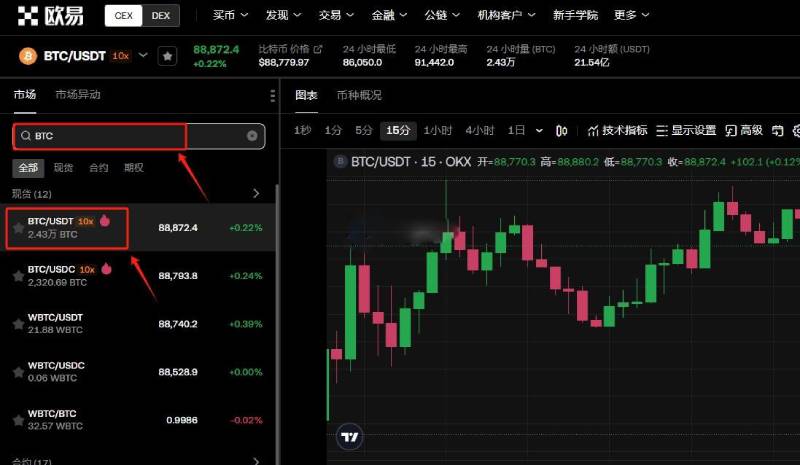800x465 pixels.
Task: Click the 10x leverage badge in header
Action: 121,56
